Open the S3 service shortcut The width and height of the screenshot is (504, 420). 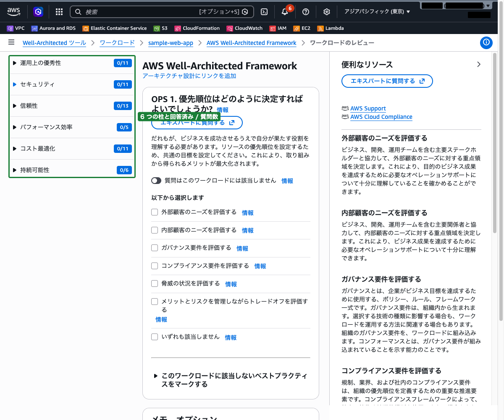coord(160,28)
